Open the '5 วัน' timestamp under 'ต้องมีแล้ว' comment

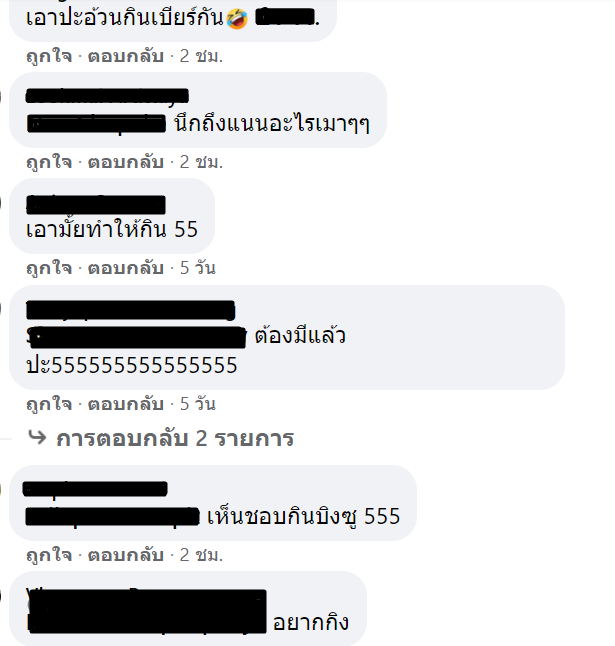[198, 404]
